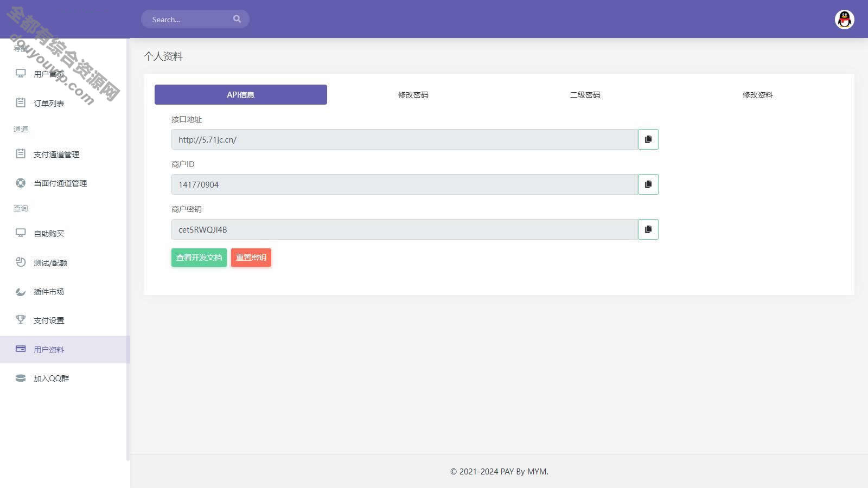Viewport: 868px width, 488px height.
Task: Click the 个人资料 page heading
Action: click(x=163, y=56)
